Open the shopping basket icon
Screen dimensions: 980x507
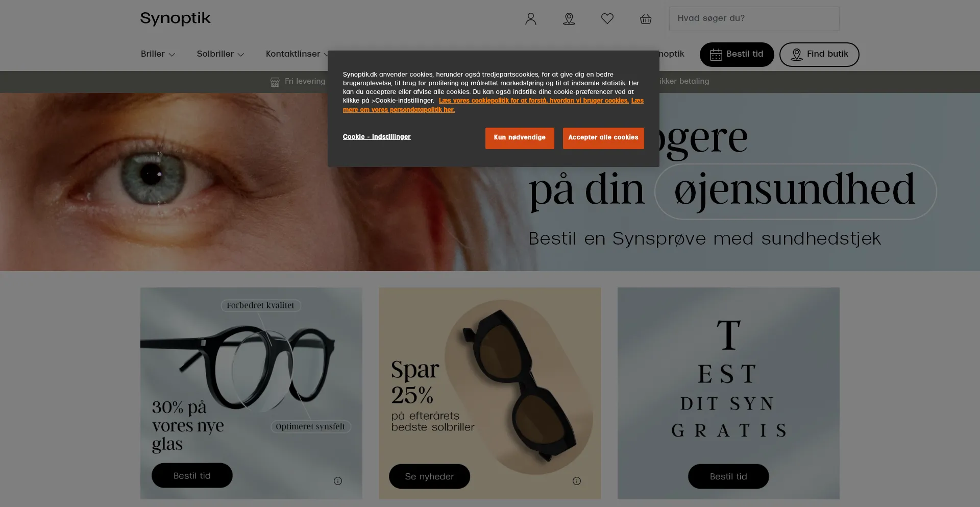click(x=646, y=19)
